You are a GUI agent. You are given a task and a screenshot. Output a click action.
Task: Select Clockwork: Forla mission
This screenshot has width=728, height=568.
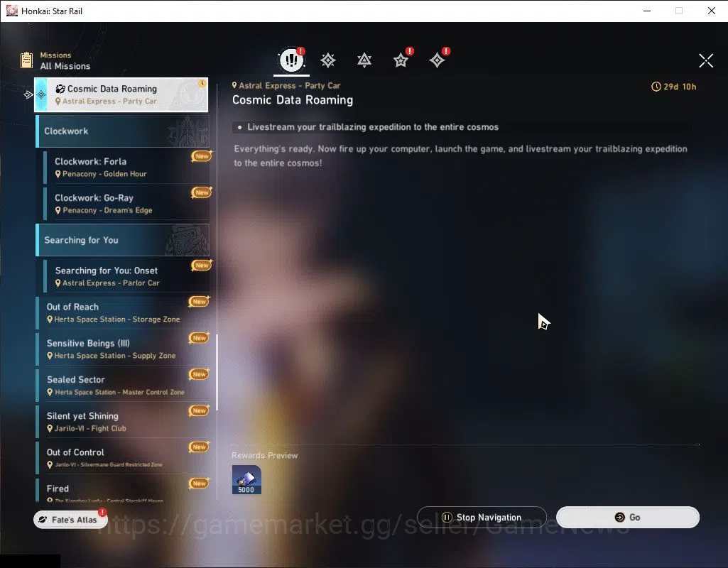pos(126,167)
